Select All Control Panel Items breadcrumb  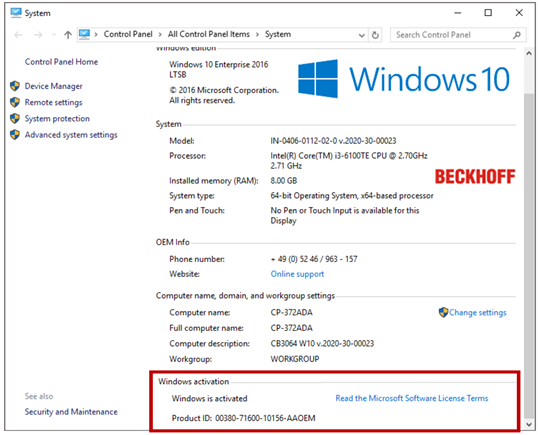point(209,34)
